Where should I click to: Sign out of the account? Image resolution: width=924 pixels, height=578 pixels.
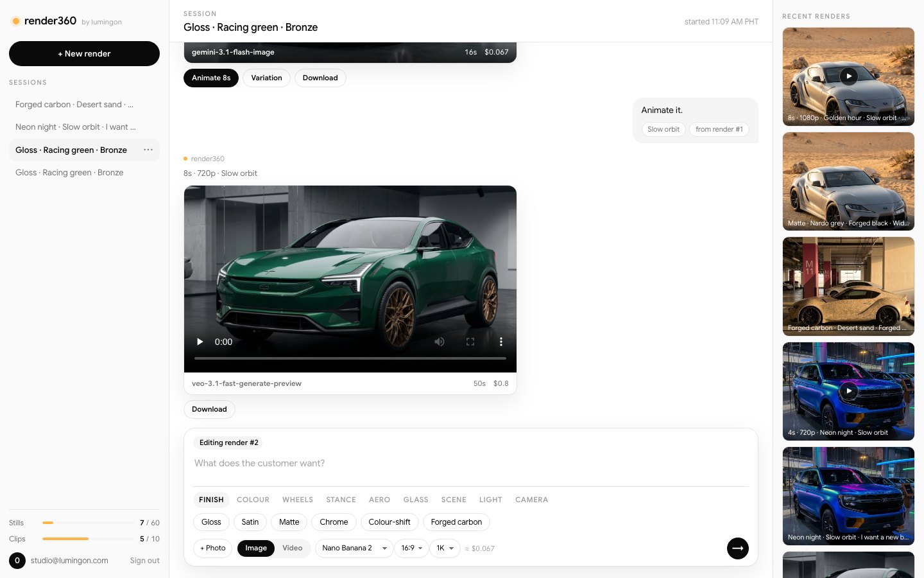[x=144, y=561]
